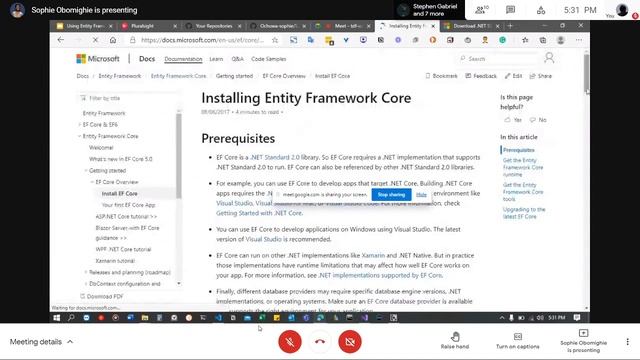
Task: Click the docs.microsoft.com address bar
Action: (x=202, y=40)
